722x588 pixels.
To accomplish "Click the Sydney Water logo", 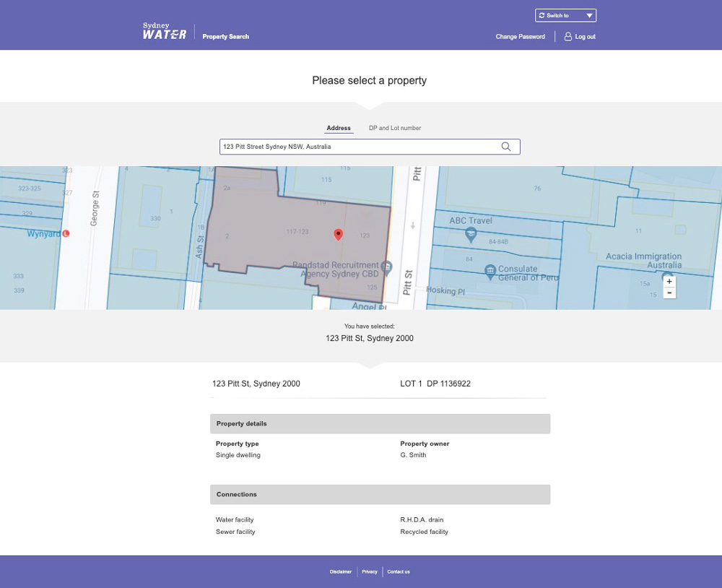I will pyautogui.click(x=165, y=31).
